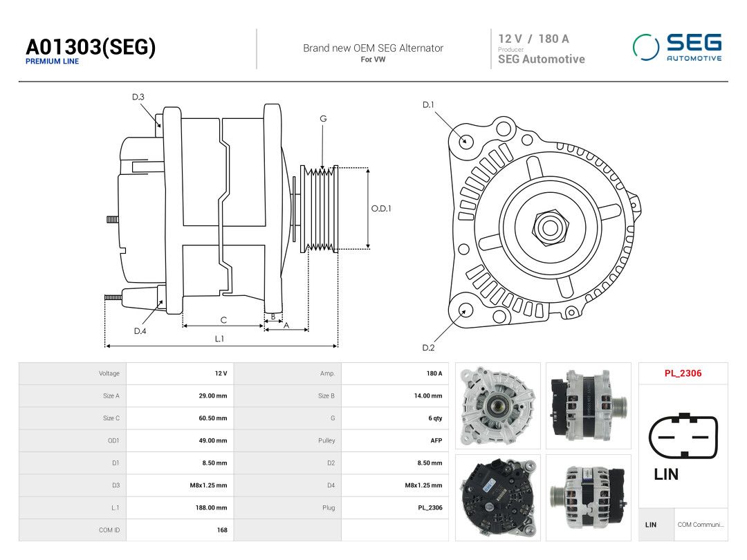The height and width of the screenshot is (560, 747).
Task: Select the 188.00 mm L.1 value cell
Action: [x=180, y=507]
